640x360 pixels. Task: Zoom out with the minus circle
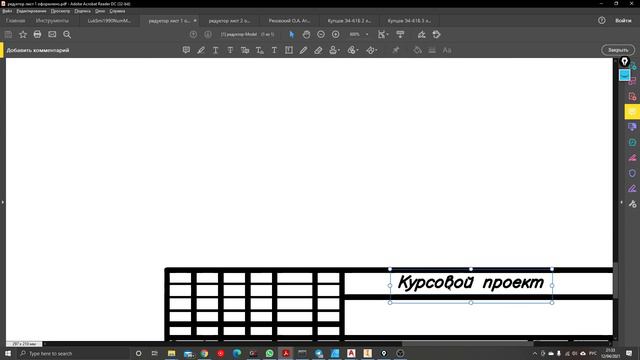coord(321,35)
